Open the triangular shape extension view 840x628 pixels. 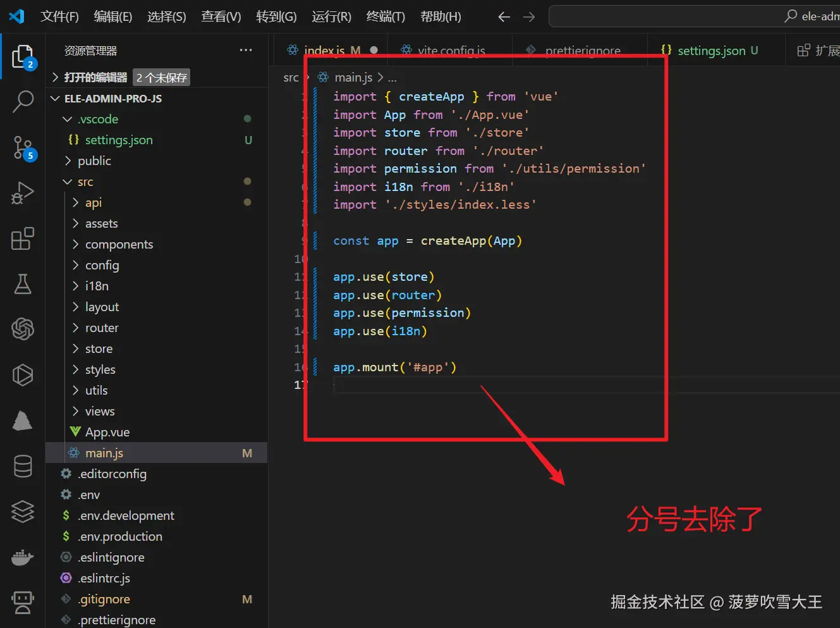point(23,421)
